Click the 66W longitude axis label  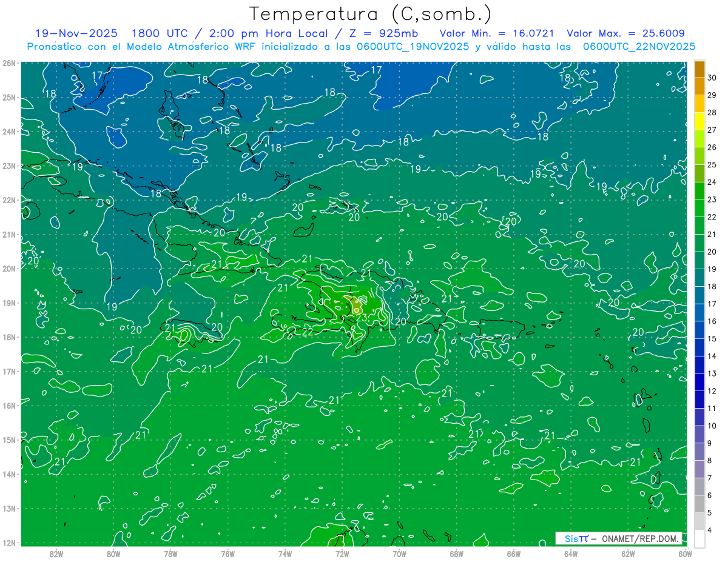[x=514, y=553]
